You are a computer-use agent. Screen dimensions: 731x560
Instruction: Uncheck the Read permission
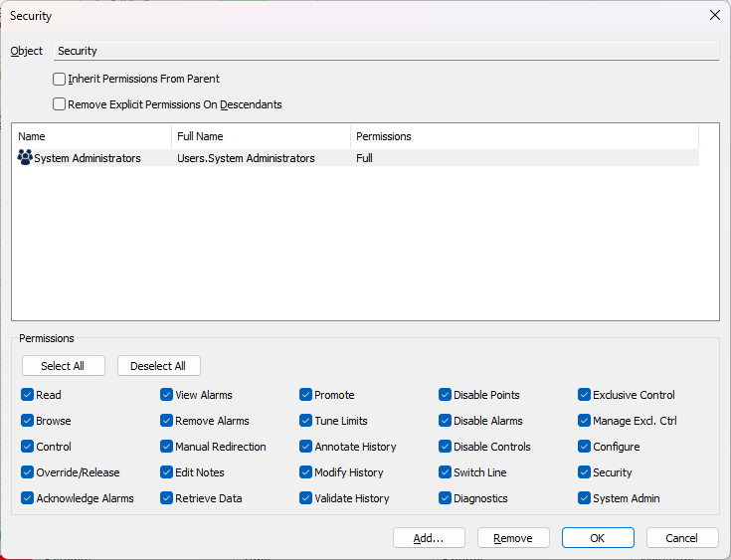[28, 395]
